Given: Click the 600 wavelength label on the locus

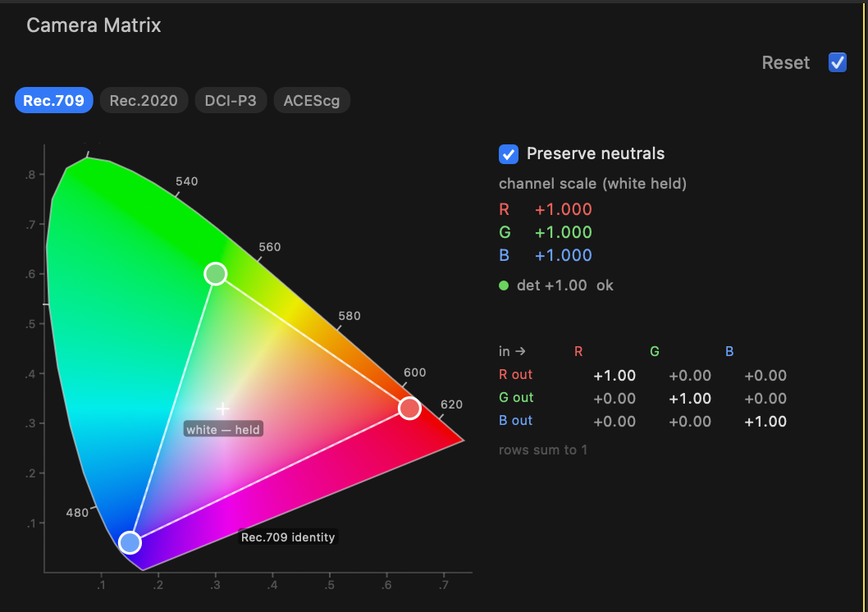Looking at the screenshot, I should (414, 372).
